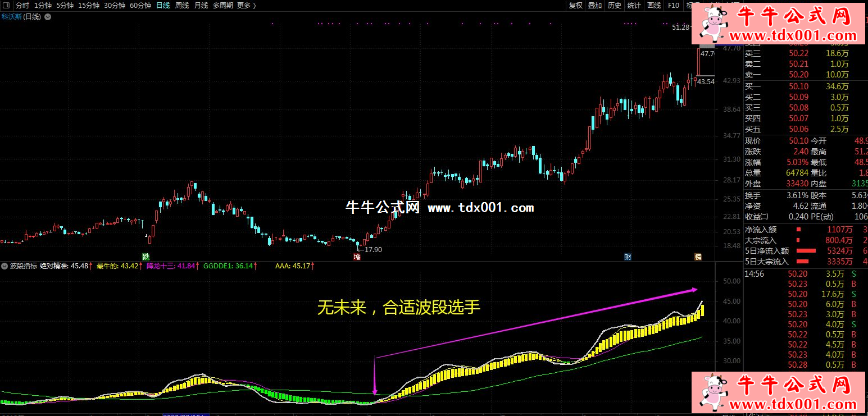Expand 更多 period options
Image resolution: width=868 pixels, height=416 pixels.
coord(246,6)
